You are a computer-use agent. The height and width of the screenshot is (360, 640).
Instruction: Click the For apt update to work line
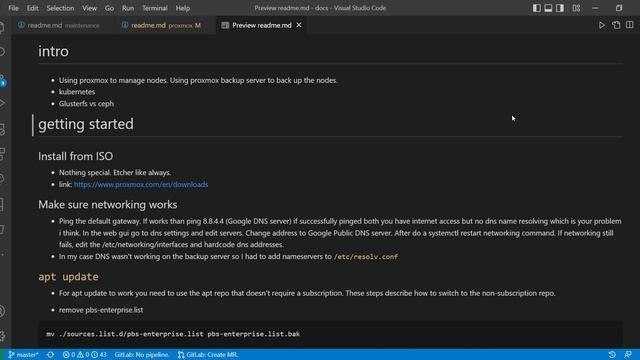(x=307, y=293)
